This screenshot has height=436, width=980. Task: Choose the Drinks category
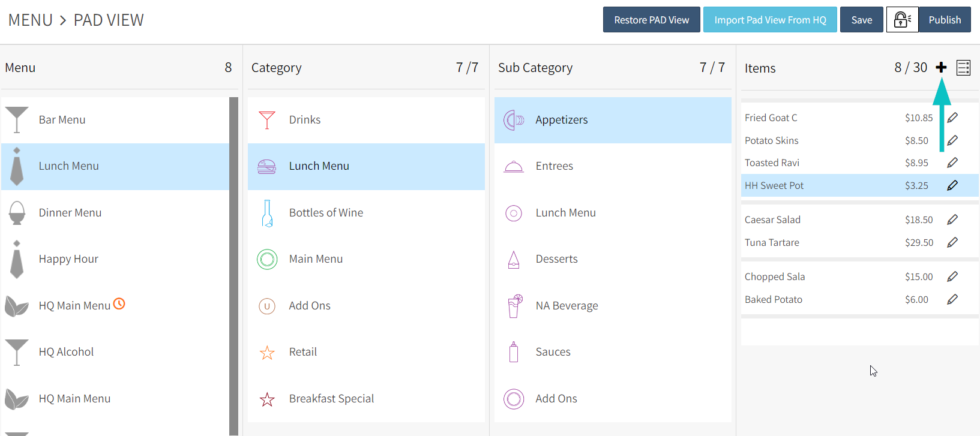pos(305,120)
